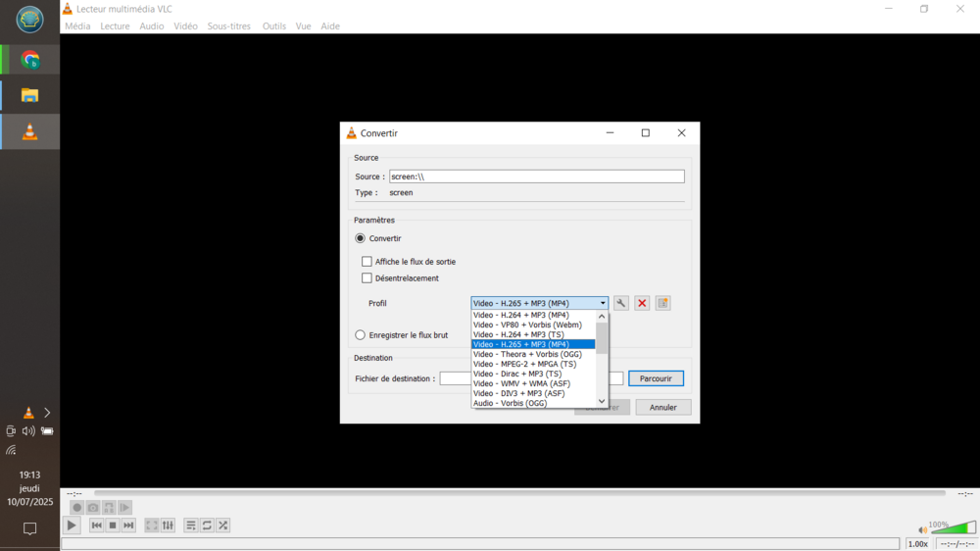980x551 pixels.
Task: Click the wrench icon to edit selected profile
Action: tap(620, 304)
